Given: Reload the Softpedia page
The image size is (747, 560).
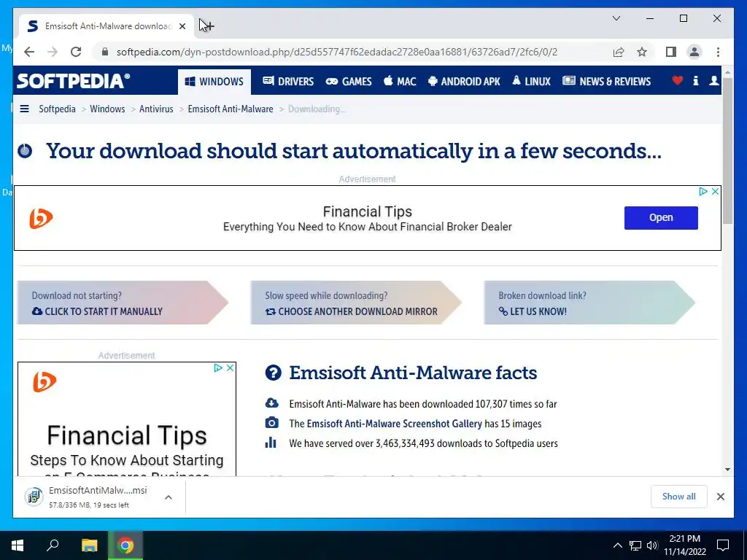Looking at the screenshot, I should coord(76,52).
